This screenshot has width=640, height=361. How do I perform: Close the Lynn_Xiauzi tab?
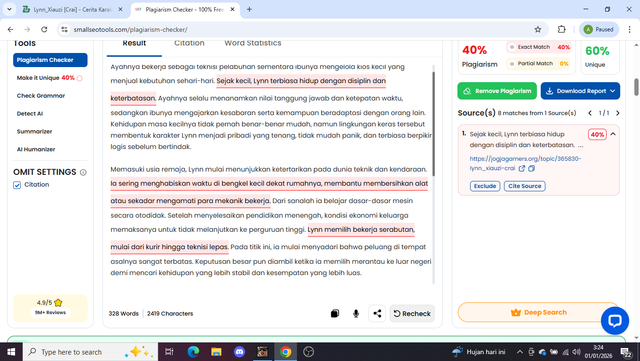[120, 9]
